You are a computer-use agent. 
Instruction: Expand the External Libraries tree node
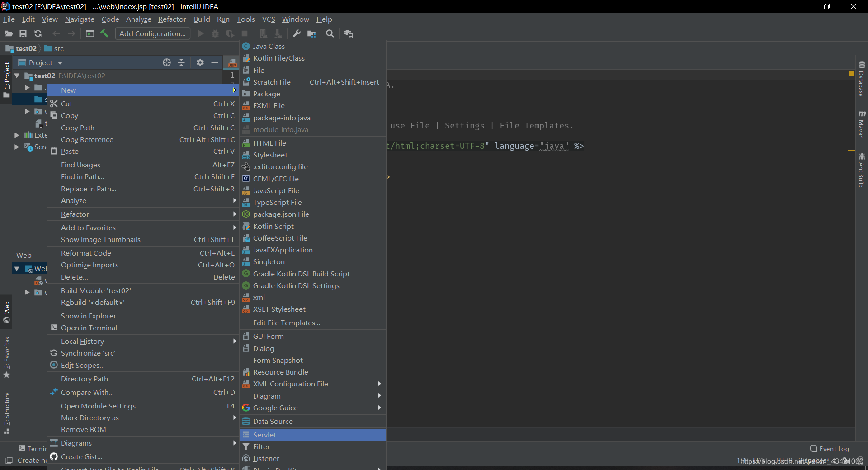click(x=17, y=135)
